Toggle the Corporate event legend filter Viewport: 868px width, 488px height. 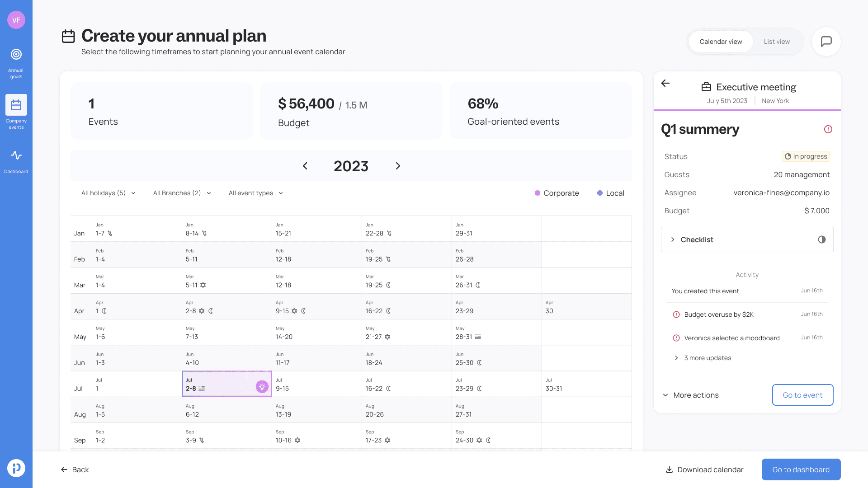[x=557, y=193]
